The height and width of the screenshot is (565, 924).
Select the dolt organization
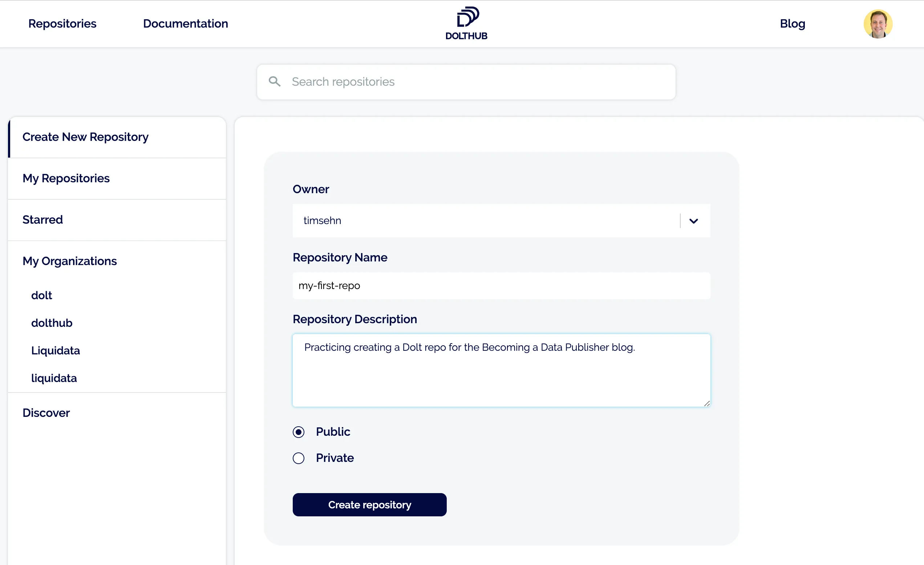click(41, 295)
